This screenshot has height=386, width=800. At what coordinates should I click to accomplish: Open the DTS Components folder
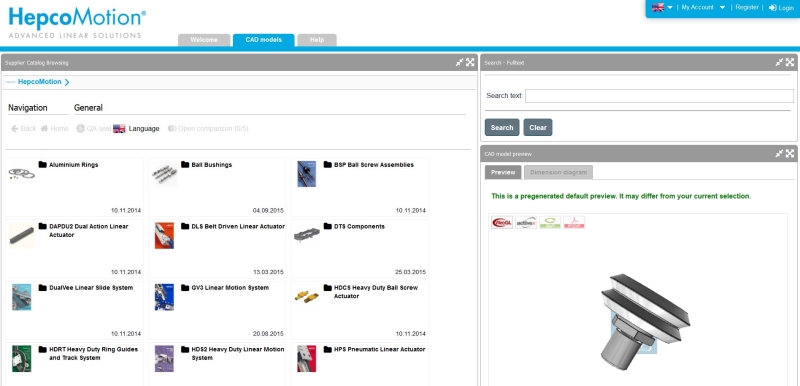pos(359,226)
